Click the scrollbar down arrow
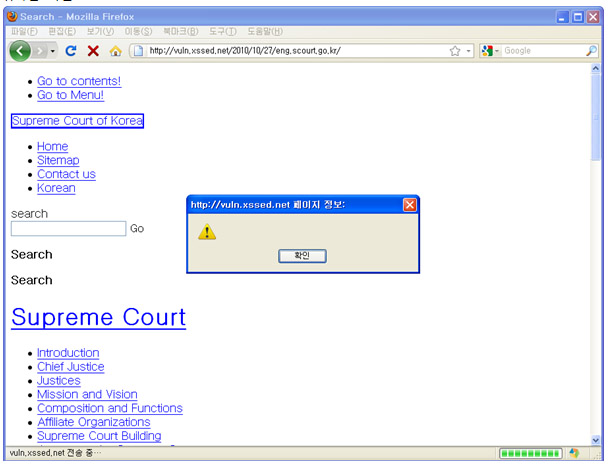This screenshot has width=609, height=467. (x=595, y=440)
